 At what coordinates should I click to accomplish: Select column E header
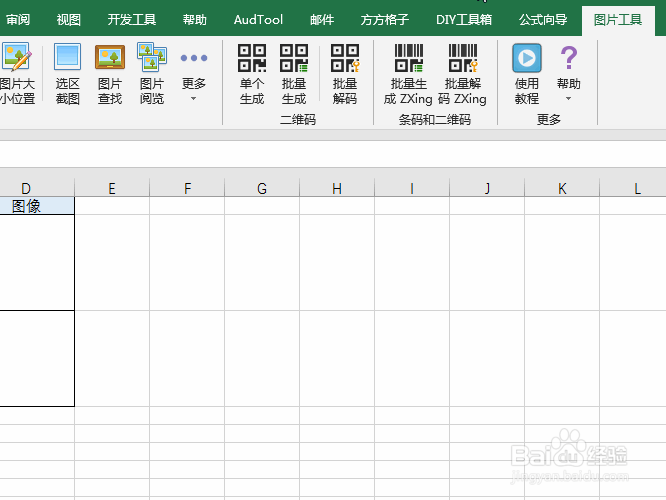click(112, 188)
